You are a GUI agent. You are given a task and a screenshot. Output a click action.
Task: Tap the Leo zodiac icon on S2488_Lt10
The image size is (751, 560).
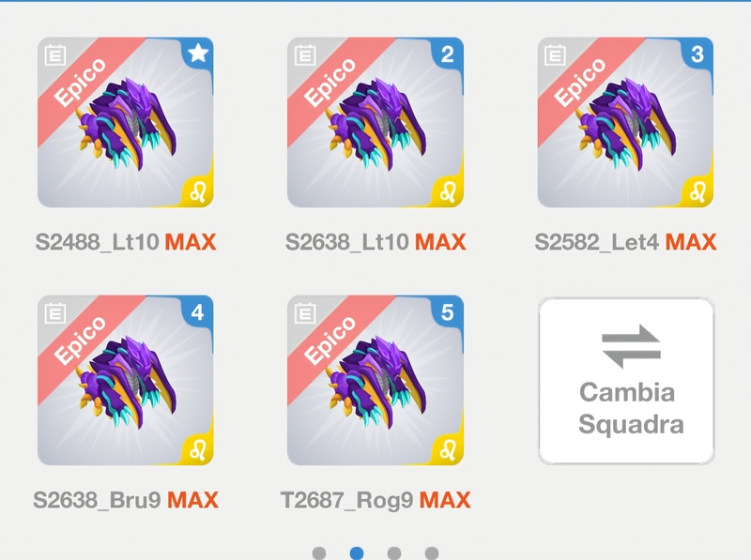tap(198, 192)
